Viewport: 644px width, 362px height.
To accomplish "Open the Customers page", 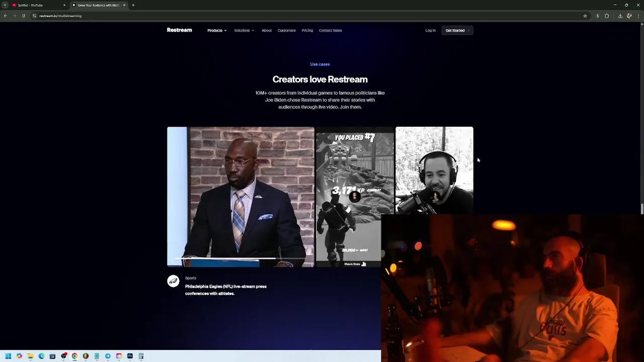I will [287, 30].
